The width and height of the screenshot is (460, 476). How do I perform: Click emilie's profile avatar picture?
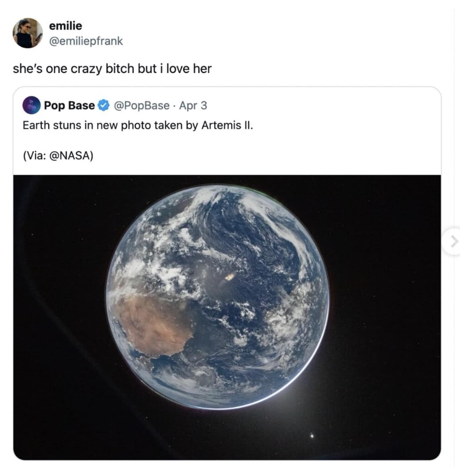pos(28,33)
